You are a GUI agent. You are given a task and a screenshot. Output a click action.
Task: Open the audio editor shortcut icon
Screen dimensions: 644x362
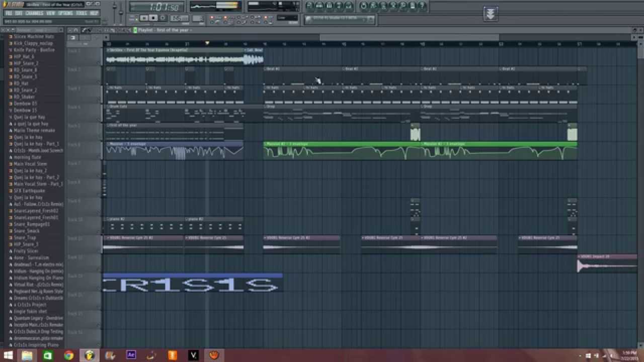(393, 6)
